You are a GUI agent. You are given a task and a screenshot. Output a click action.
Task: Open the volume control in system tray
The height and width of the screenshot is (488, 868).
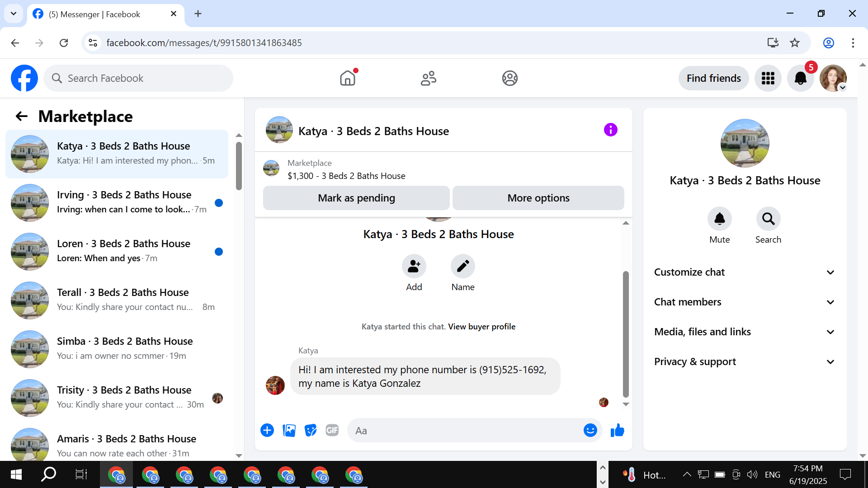coord(752,474)
